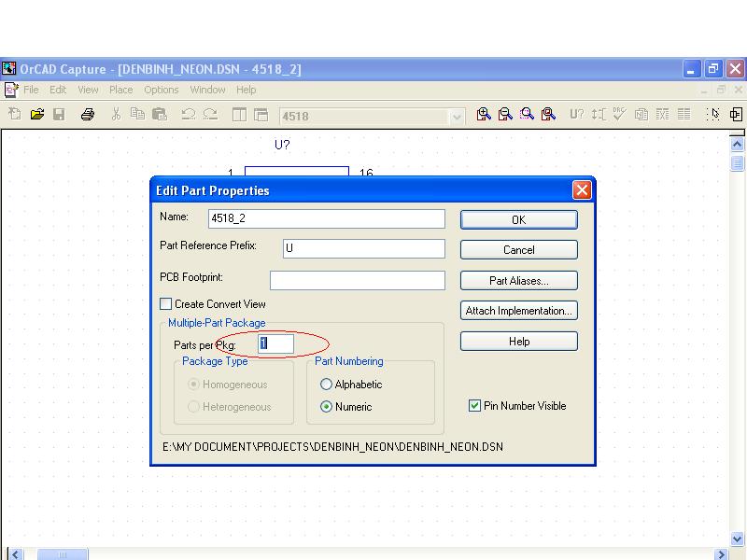
Task: Restore down the OrCAD Capture window
Action: coord(713,69)
